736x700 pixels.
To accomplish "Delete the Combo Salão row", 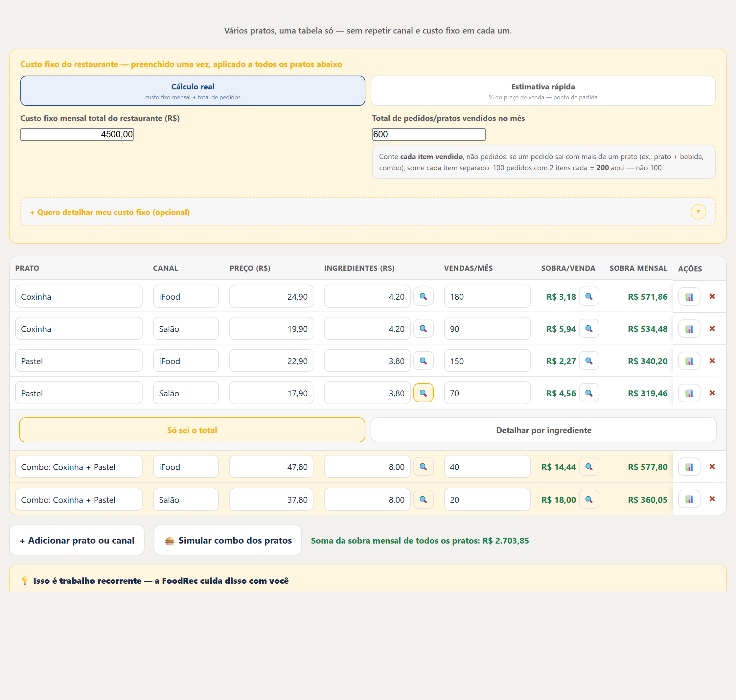I will (x=712, y=499).
